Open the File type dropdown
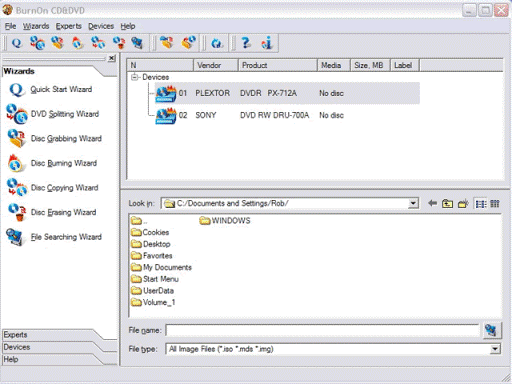This screenshot has width=512, height=384. click(x=495, y=349)
